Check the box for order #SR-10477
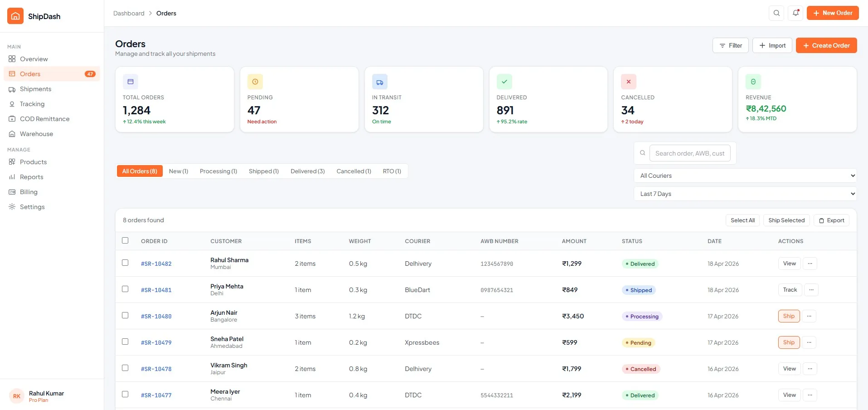This screenshot has width=868, height=410. (125, 394)
